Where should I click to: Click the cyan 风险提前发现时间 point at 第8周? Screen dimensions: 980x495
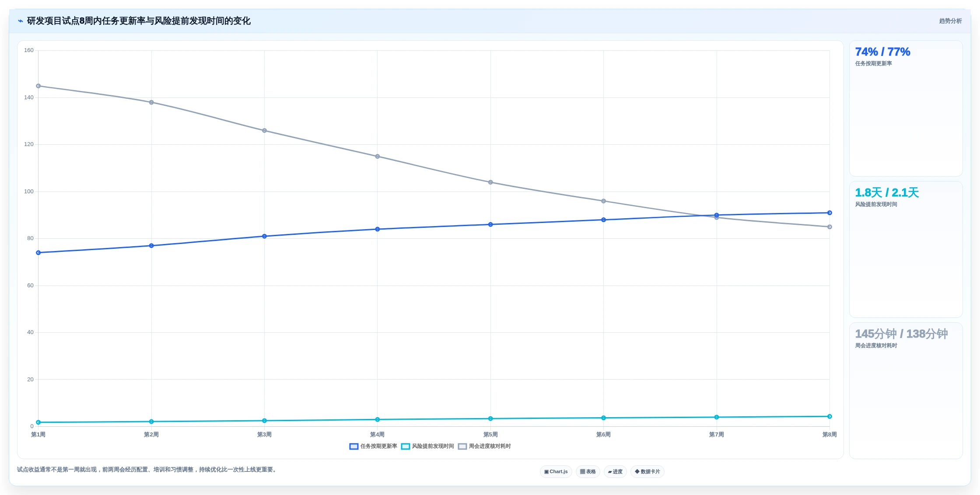[x=829, y=417]
